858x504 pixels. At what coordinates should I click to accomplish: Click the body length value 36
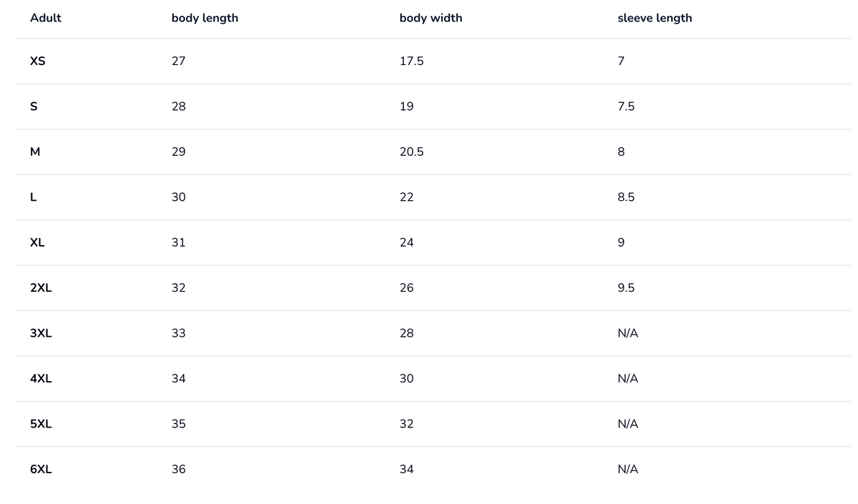tap(179, 470)
